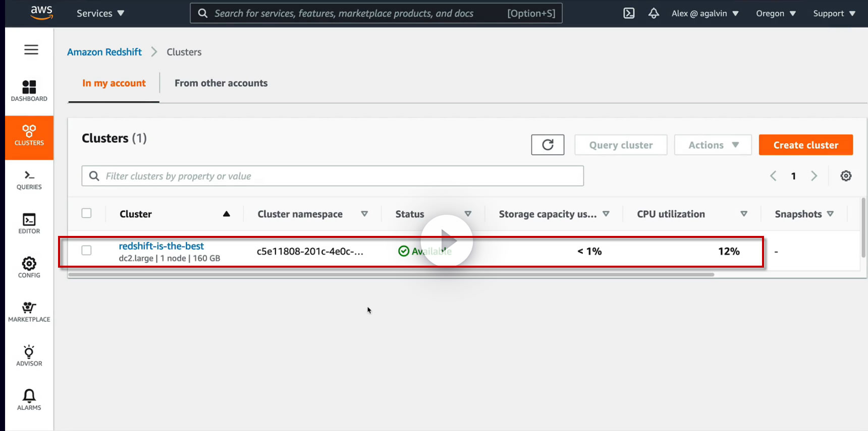Open the Marketplace sidebar icon
Screen dimensions: 868x431
[x=29, y=312]
